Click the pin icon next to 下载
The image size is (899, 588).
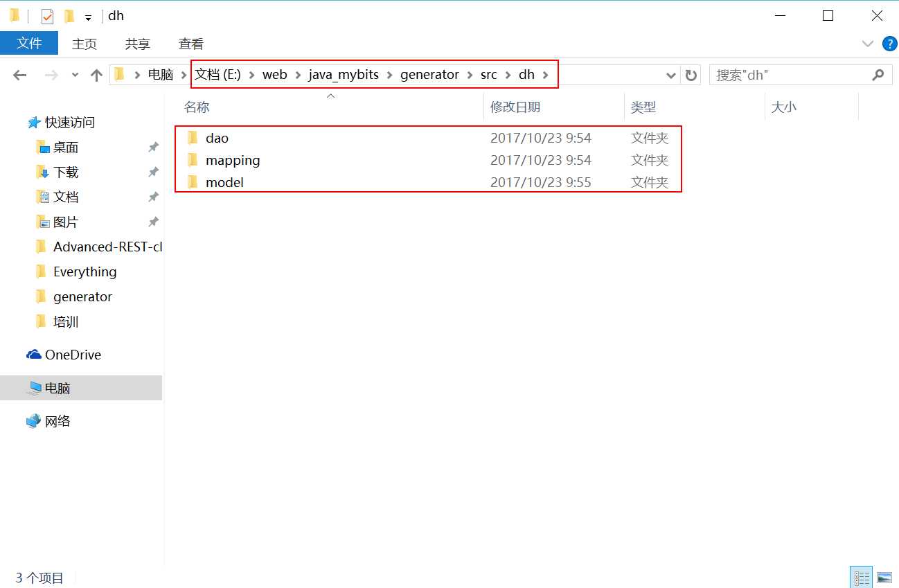click(x=153, y=172)
